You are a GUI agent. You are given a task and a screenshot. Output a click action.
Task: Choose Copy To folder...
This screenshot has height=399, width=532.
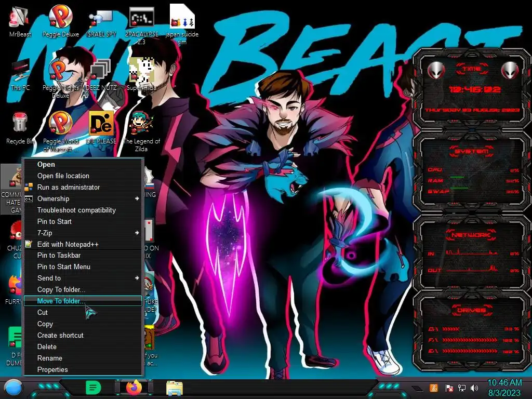(83, 290)
